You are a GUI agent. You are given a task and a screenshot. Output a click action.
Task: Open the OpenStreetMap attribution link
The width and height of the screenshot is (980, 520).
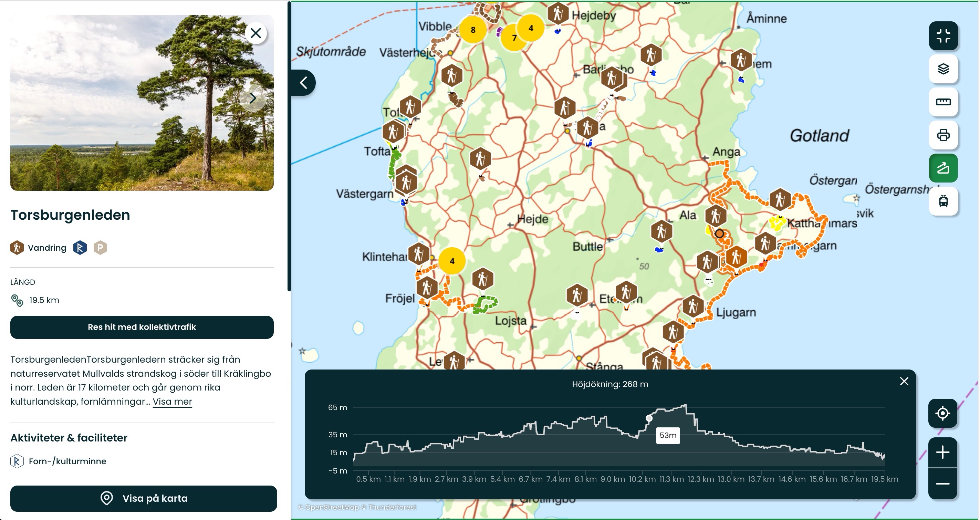click(332, 507)
